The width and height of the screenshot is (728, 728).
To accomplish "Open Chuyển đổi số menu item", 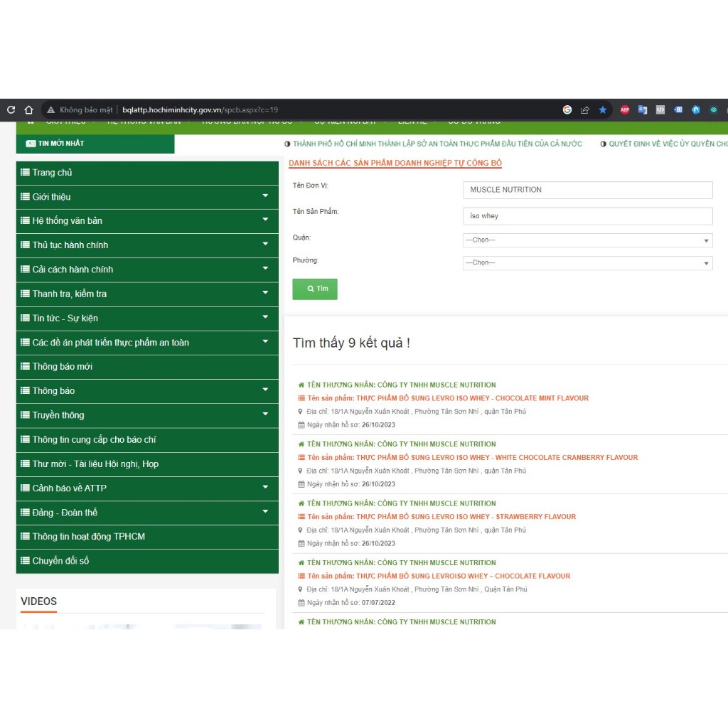I will (x=147, y=561).
